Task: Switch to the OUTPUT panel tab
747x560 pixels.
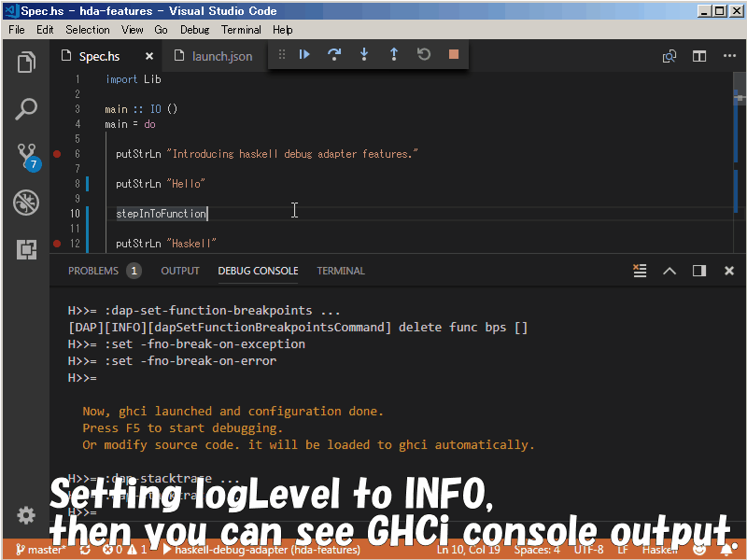Action: [x=180, y=271]
